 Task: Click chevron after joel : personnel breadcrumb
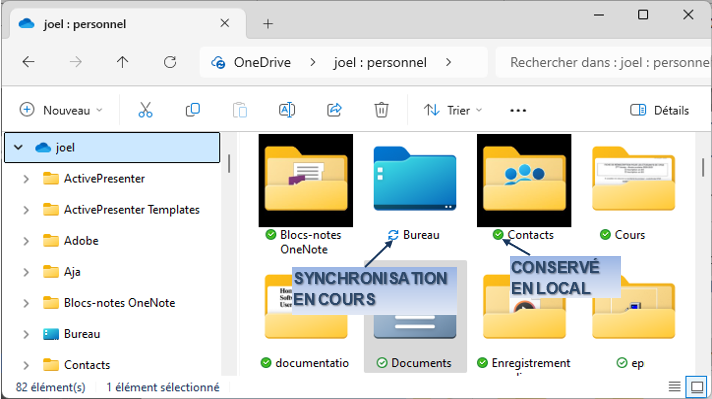[449, 62]
